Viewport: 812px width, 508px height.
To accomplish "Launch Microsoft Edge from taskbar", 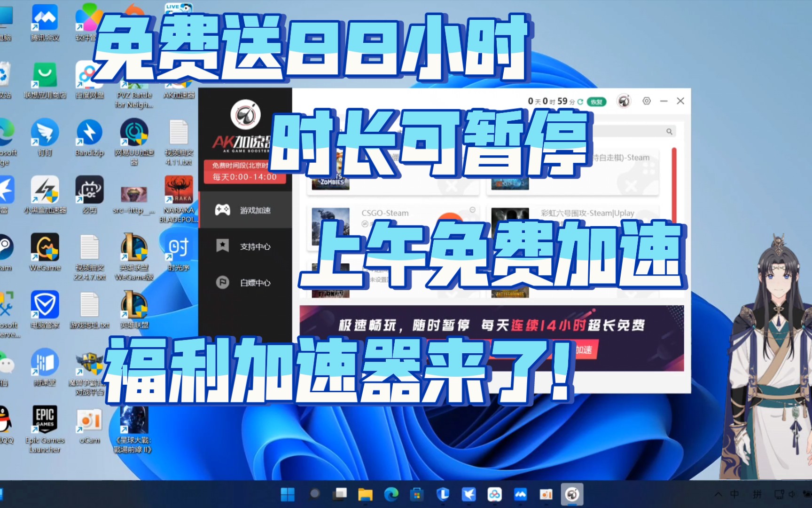I will click(x=391, y=494).
